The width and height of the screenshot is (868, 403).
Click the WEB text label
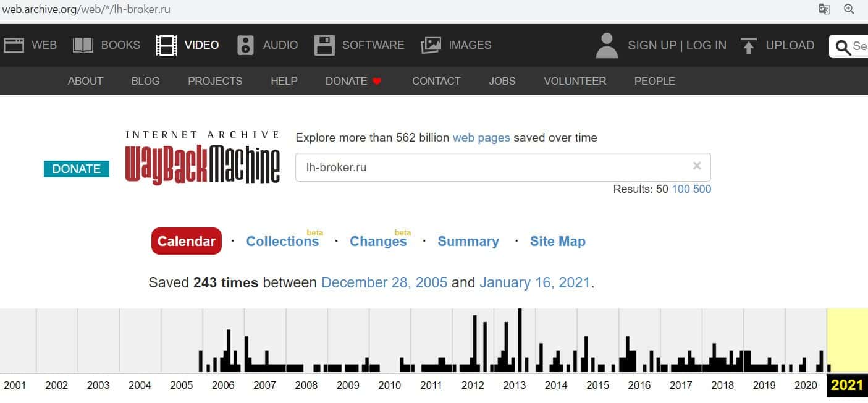pos(44,45)
